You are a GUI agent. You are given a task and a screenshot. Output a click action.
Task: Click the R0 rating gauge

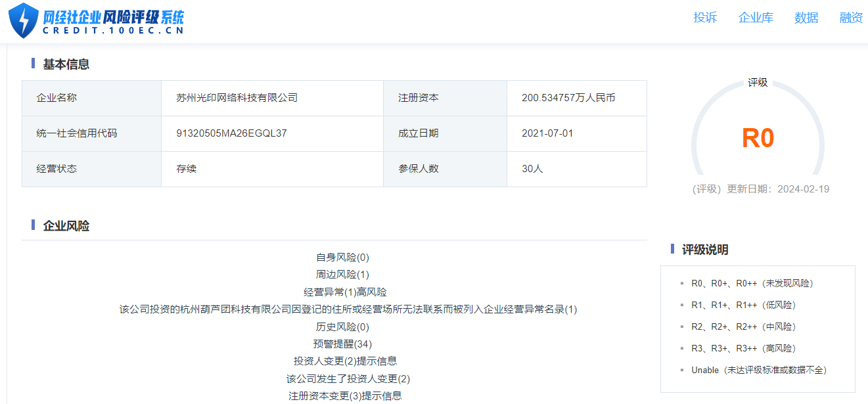758,139
